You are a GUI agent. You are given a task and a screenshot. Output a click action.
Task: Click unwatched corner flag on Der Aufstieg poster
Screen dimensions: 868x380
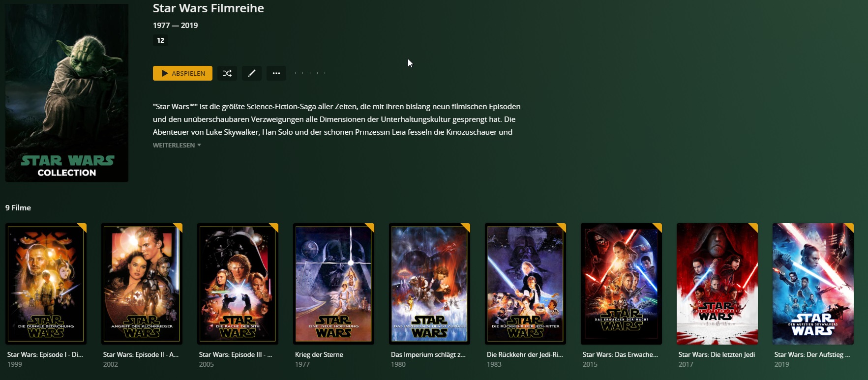850,226
